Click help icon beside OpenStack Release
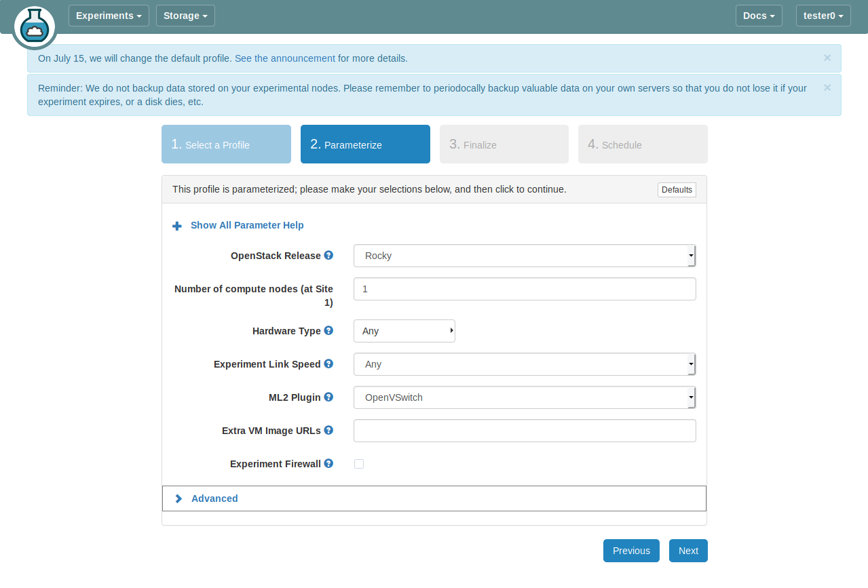 (328, 256)
